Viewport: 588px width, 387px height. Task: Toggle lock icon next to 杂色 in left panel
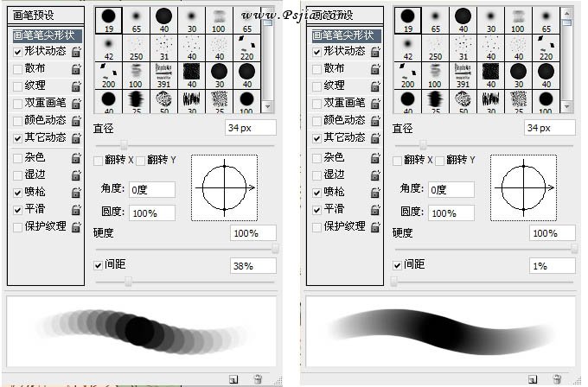click(x=76, y=158)
